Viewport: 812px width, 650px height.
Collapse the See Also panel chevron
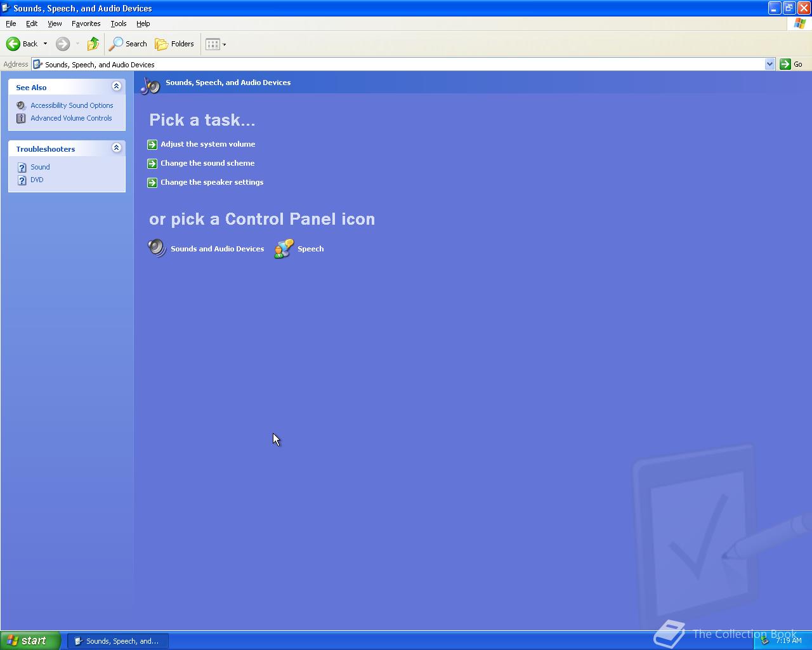pyautogui.click(x=116, y=86)
